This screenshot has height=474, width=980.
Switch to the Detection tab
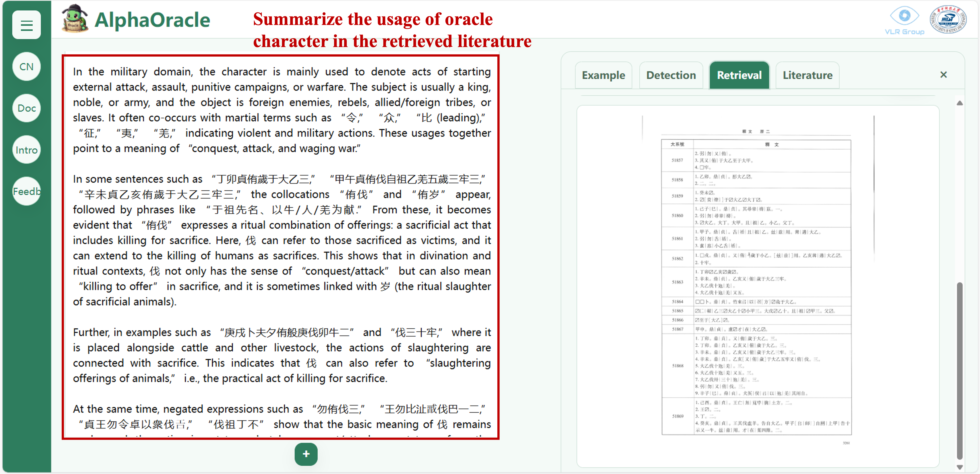671,75
